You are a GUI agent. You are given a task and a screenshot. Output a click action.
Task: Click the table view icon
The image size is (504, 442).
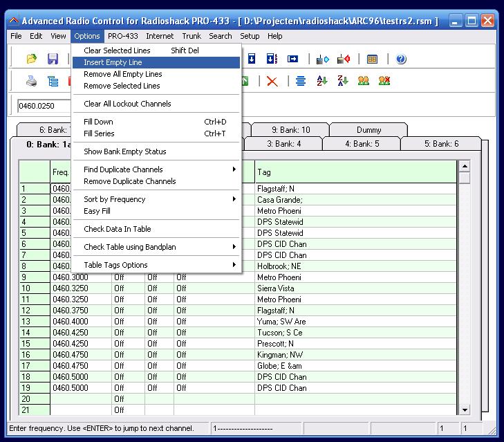point(372,59)
